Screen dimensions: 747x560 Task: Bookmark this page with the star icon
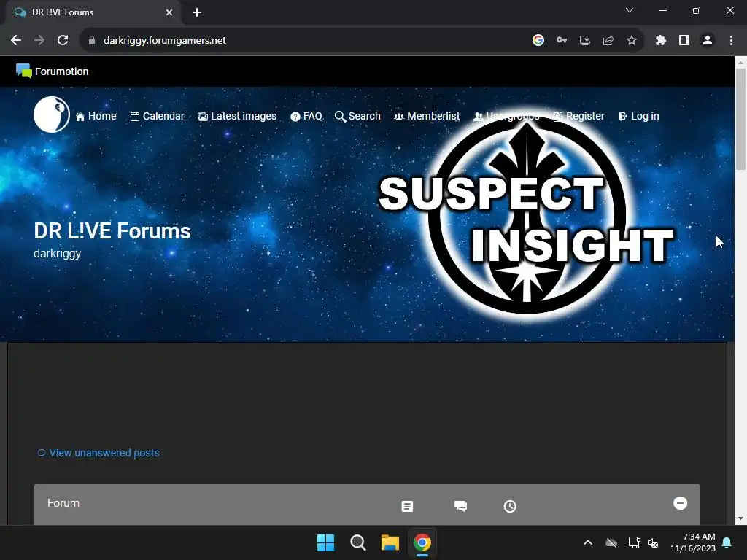[x=632, y=41]
